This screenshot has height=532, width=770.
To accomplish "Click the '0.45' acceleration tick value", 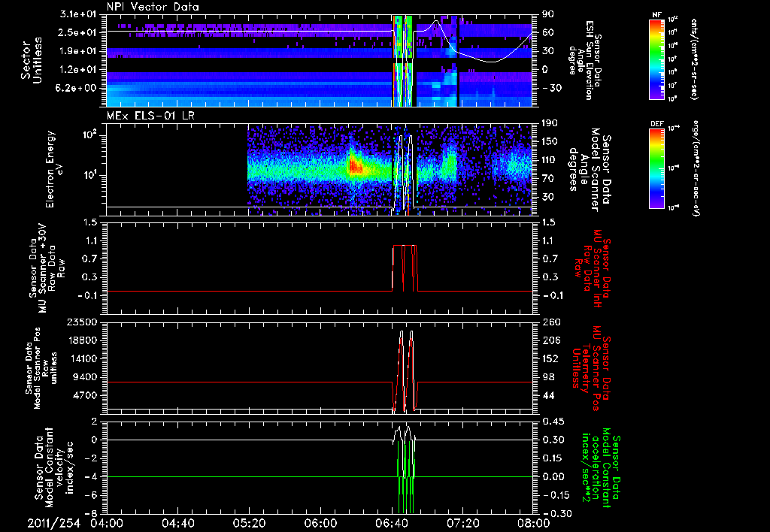I will 553,422.
